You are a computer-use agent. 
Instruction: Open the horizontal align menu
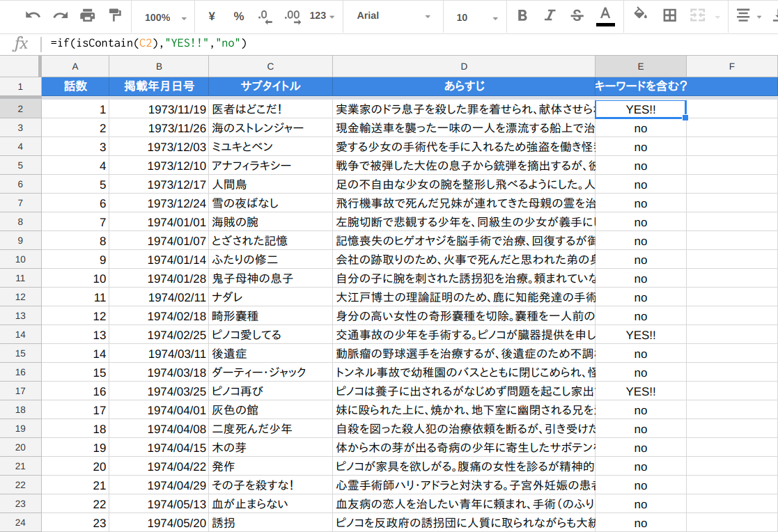tap(748, 16)
